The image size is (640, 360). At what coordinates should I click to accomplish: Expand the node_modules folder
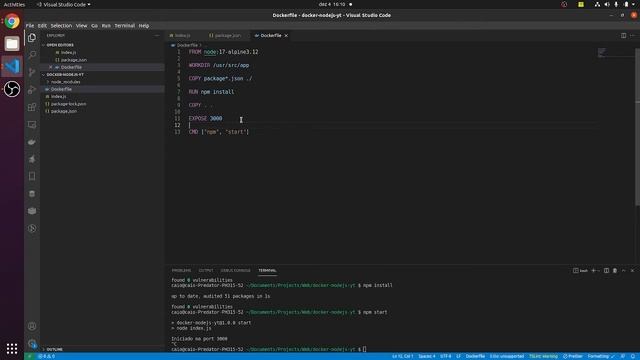pyautogui.click(x=65, y=82)
